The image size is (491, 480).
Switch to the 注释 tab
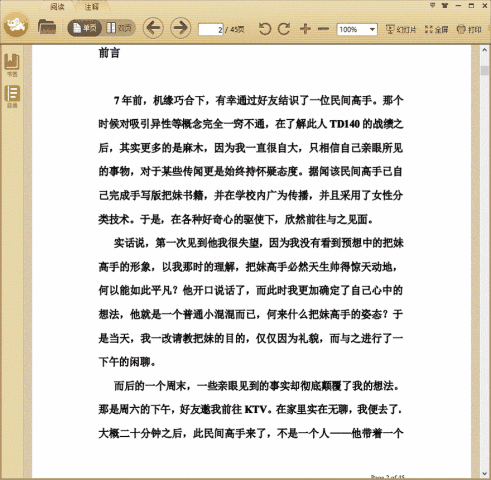[91, 6]
